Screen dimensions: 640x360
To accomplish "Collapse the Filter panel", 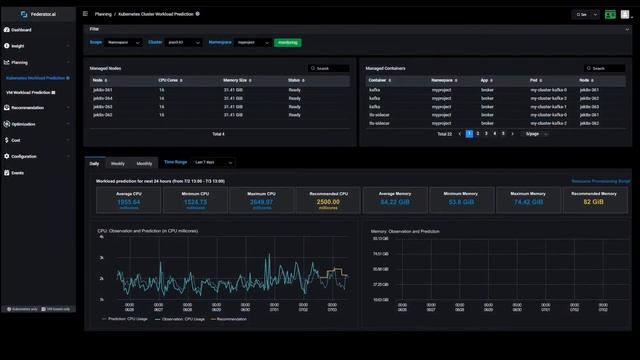I will [x=627, y=29].
